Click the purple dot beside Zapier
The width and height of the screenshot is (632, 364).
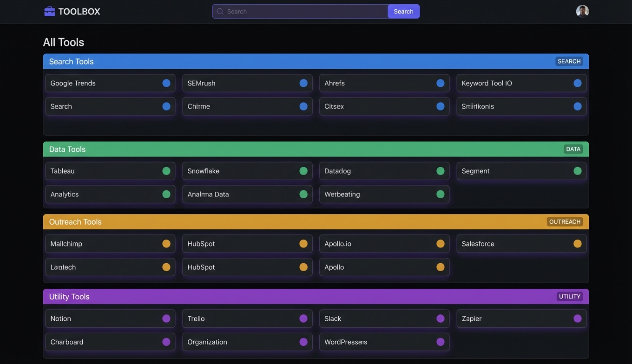click(577, 318)
